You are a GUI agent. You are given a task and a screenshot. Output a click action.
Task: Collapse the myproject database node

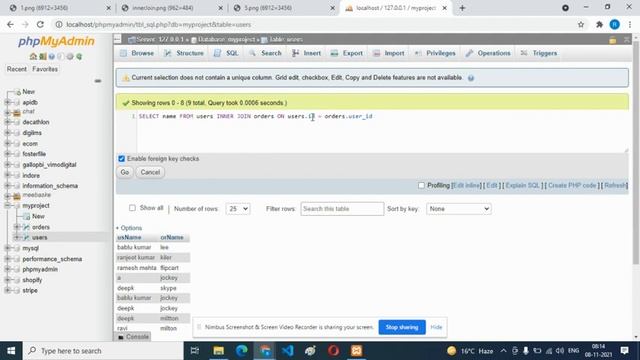7,205
